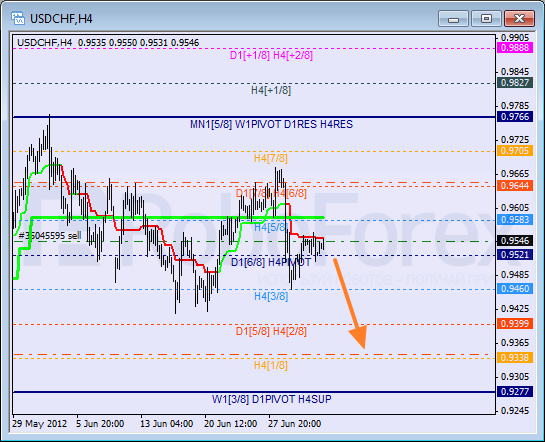
Task: Click the W1[3/8] D1PIVOT H4SUP line label
Action: (271, 399)
